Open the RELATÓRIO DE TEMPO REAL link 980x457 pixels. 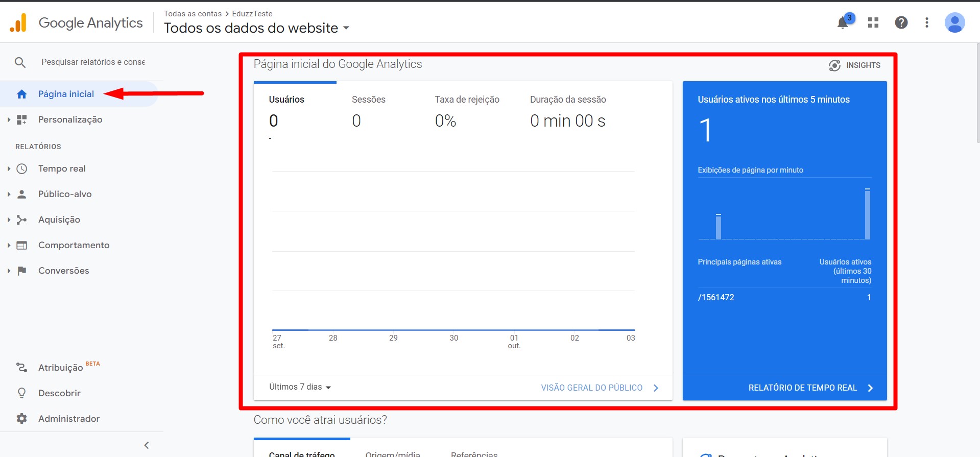tap(810, 388)
